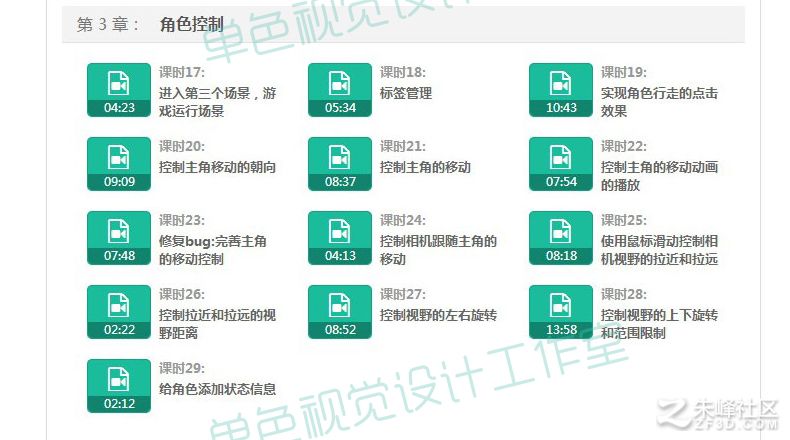This screenshot has width=790, height=440.
Task: Open video icon for lesson 22 (07:54)
Action: coord(561,164)
